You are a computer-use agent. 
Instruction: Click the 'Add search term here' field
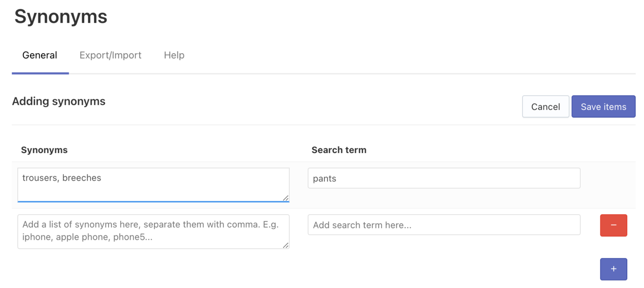point(444,225)
